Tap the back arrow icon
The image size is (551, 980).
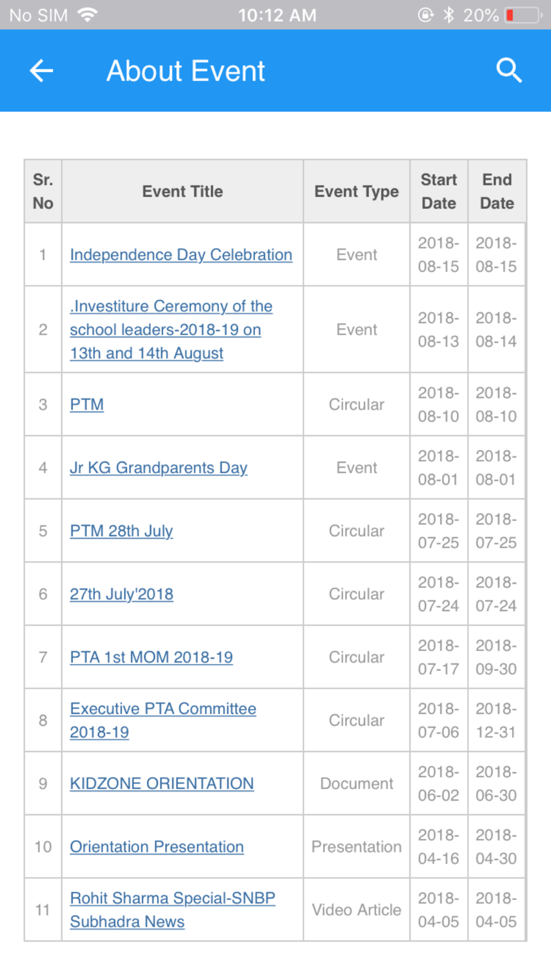coord(41,71)
